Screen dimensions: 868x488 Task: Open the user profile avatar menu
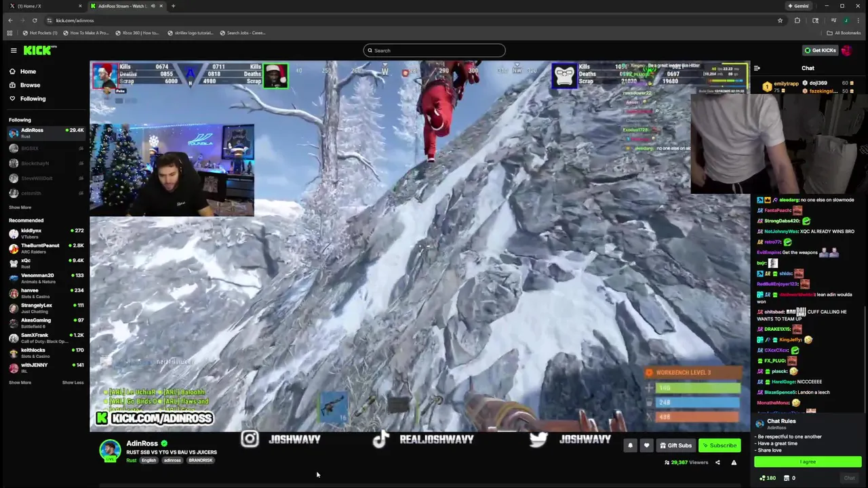[x=846, y=50]
